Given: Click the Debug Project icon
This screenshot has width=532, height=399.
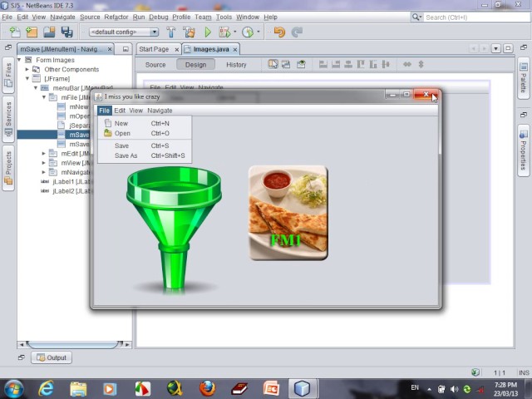Looking at the screenshot, I should click(x=224, y=32).
